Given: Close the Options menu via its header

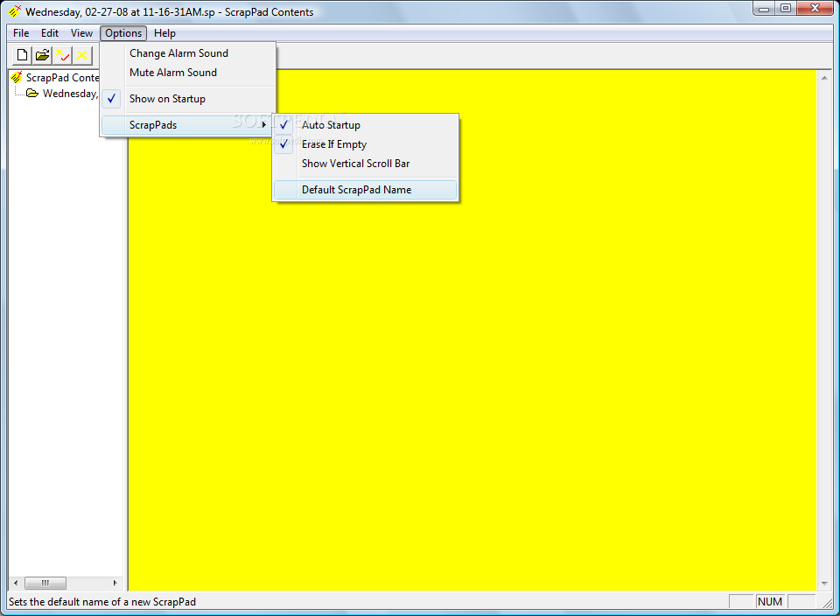Looking at the screenshot, I should (x=123, y=33).
